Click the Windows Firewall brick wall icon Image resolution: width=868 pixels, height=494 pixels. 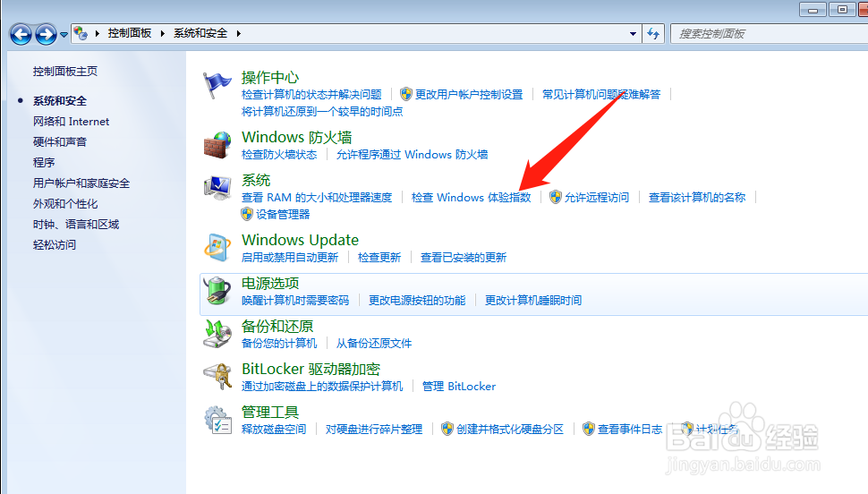pos(217,145)
